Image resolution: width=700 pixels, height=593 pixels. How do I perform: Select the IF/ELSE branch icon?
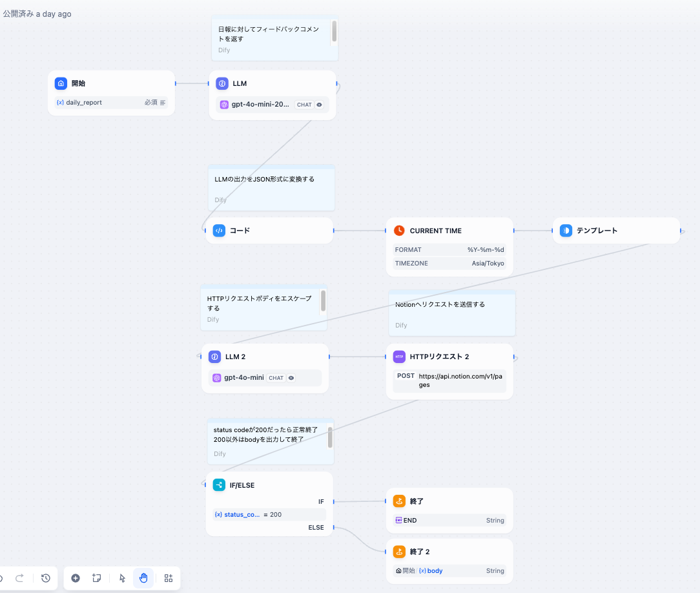(219, 485)
